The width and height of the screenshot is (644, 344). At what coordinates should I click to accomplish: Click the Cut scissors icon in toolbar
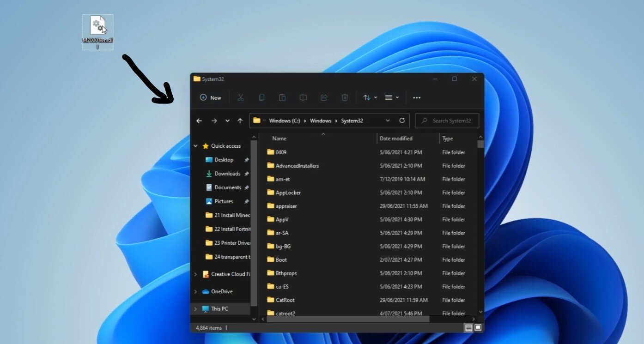[240, 97]
